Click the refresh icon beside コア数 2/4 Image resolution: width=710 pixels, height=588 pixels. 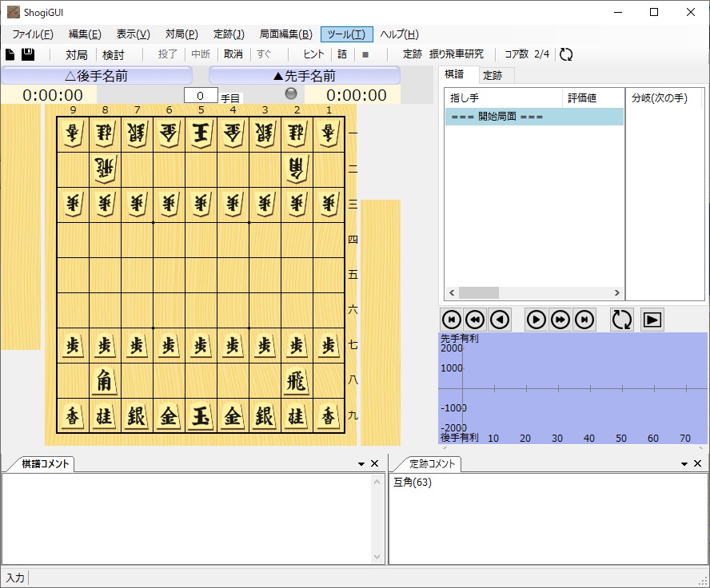[x=566, y=55]
